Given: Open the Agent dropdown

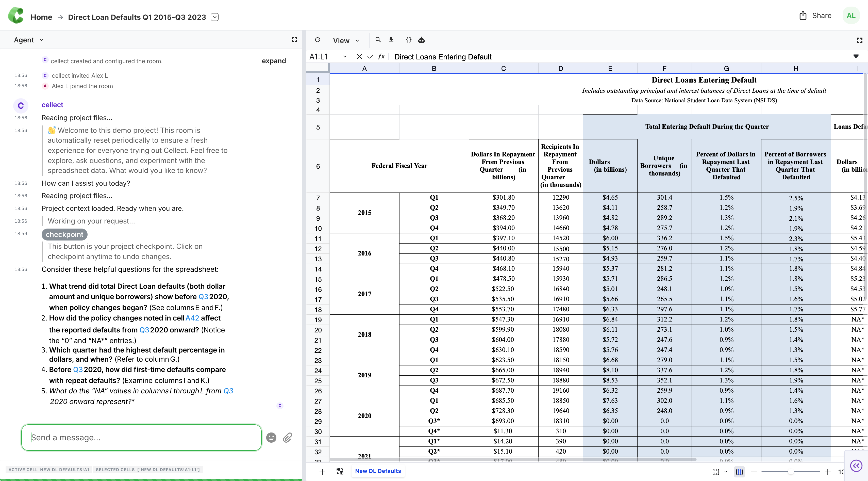Looking at the screenshot, I should click(29, 40).
